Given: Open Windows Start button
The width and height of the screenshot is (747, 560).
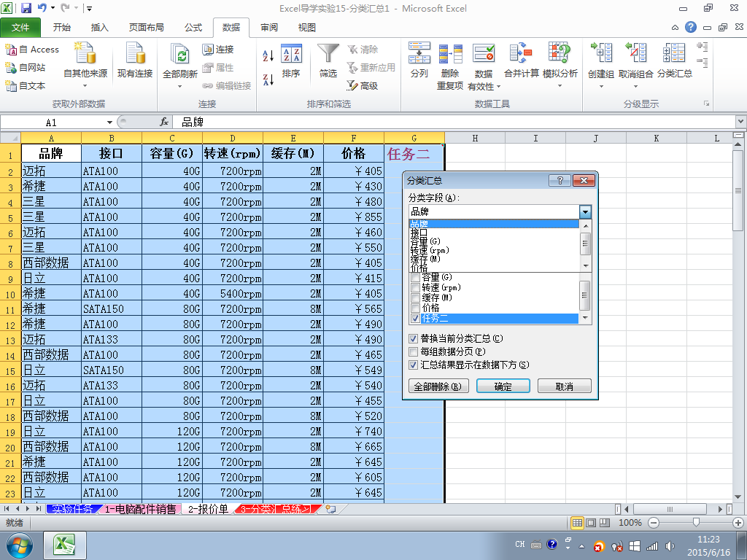Looking at the screenshot, I should (19, 545).
